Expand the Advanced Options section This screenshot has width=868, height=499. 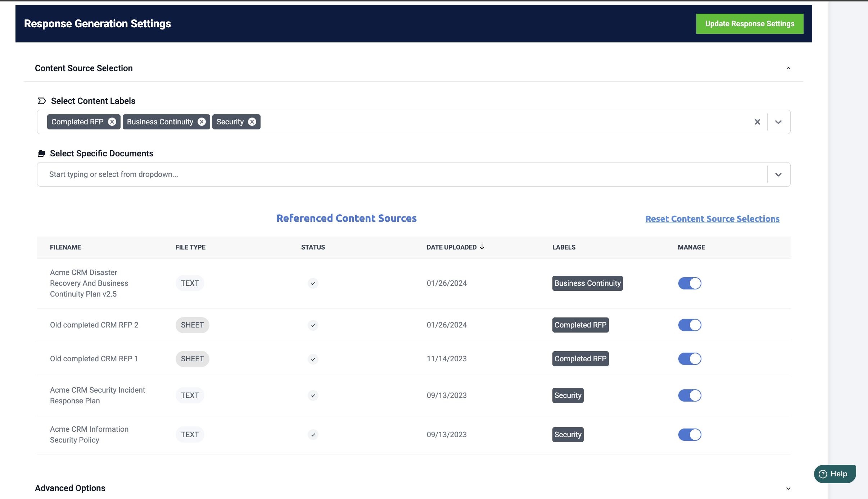tap(788, 488)
